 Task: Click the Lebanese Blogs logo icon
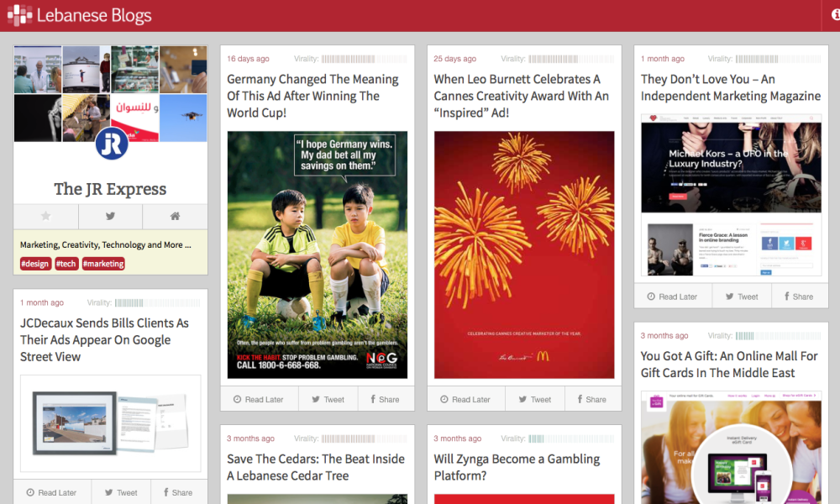(18, 15)
